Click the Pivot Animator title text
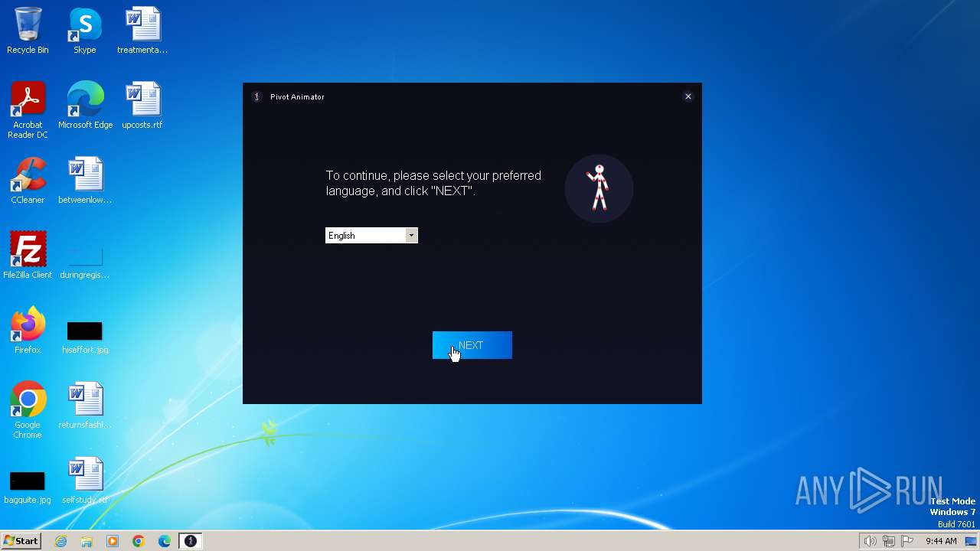The image size is (980, 551). pyautogui.click(x=297, y=97)
